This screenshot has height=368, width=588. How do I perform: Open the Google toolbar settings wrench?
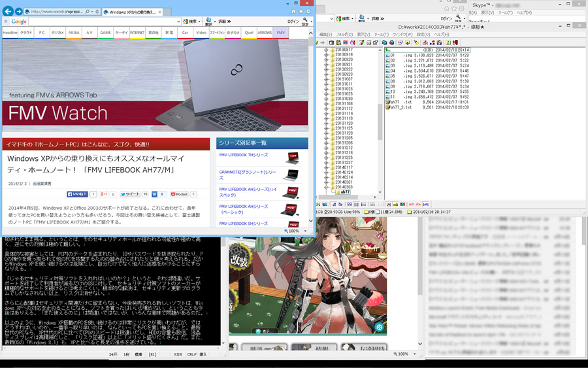point(305,22)
